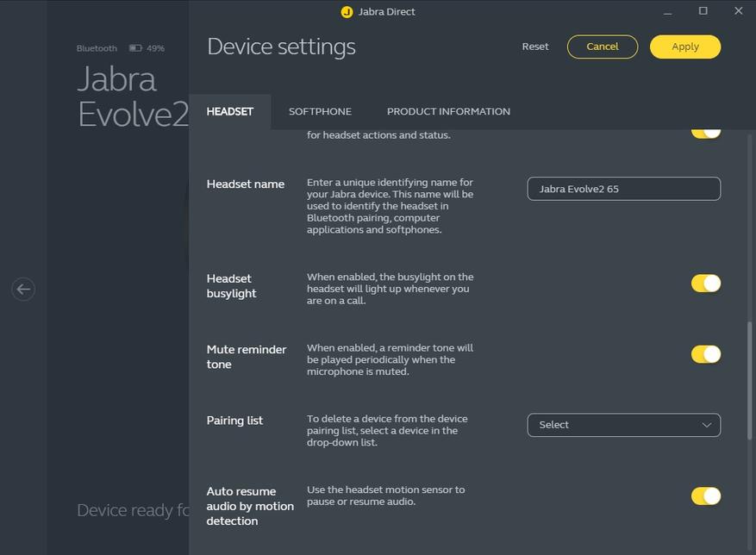Image resolution: width=756 pixels, height=555 pixels.
Task: Minimize the Jabra Direct window
Action: [667, 12]
